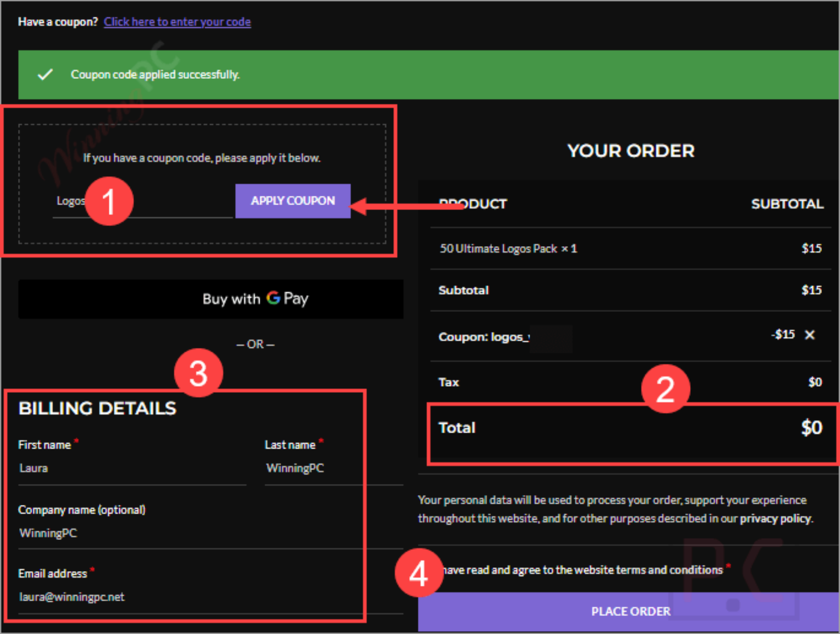
Task: Click the Google G logo in Buy with Pay
Action: click(273, 298)
